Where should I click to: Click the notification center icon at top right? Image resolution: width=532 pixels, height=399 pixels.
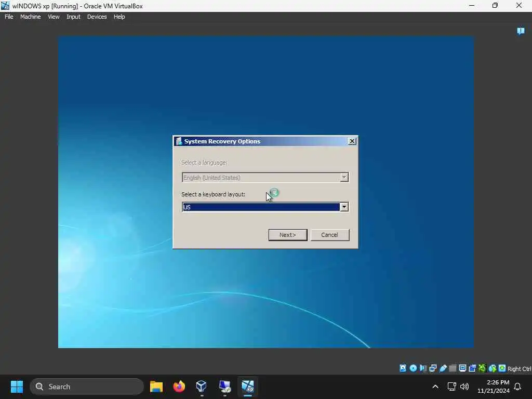[x=521, y=31]
